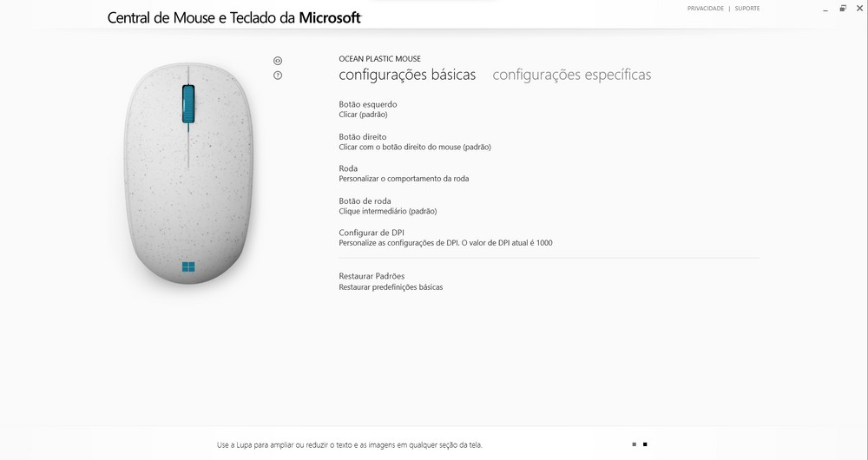Close the Central de Mouse e Teclado window

pos(859,9)
